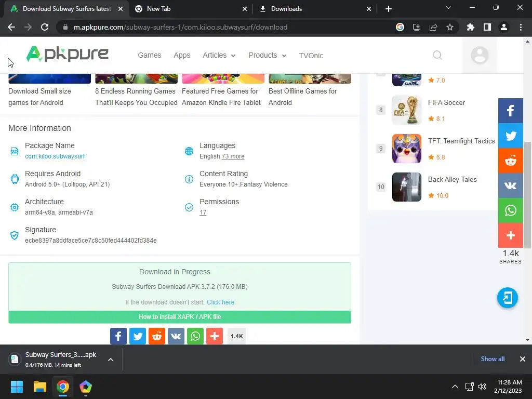Image resolution: width=532 pixels, height=399 pixels.
Task: Open a new browser tab
Action: [x=389, y=9]
